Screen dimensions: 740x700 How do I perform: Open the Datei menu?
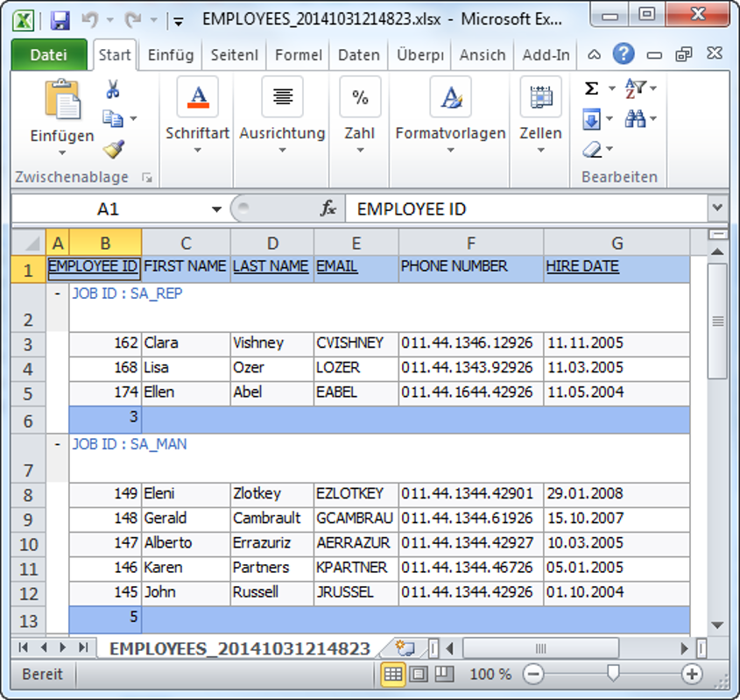click(49, 54)
